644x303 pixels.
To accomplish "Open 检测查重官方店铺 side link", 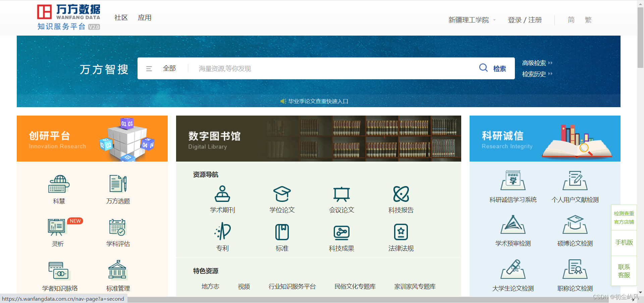I will point(624,217).
